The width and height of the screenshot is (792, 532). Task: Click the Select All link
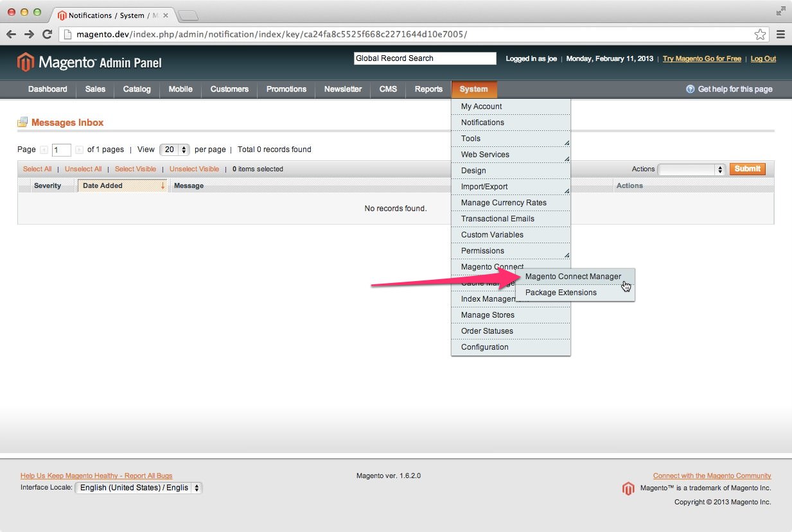click(x=37, y=169)
